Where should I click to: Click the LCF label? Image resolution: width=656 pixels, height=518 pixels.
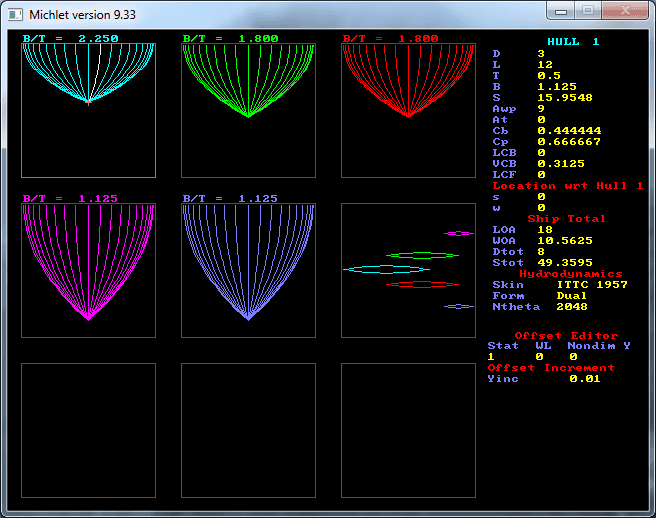click(504, 174)
